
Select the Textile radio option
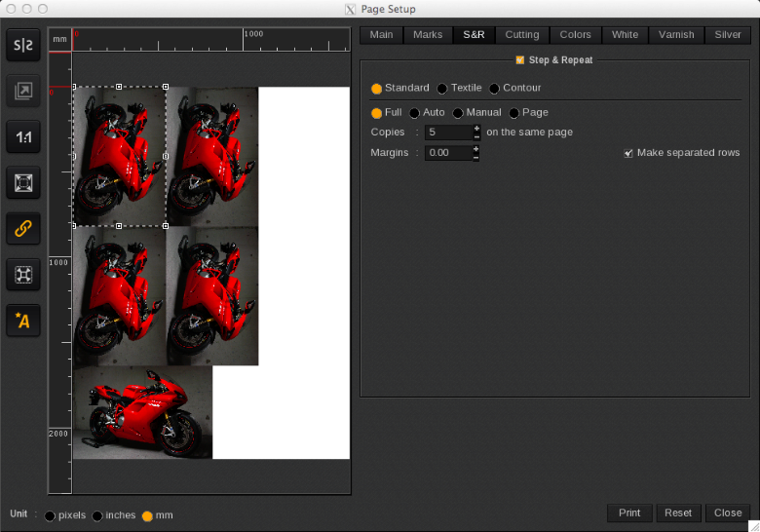[442, 89]
